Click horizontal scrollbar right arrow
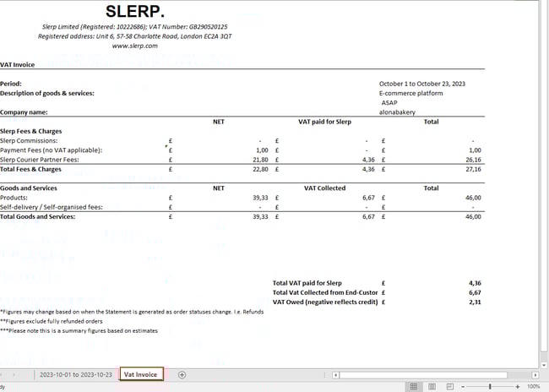 coord(535,375)
